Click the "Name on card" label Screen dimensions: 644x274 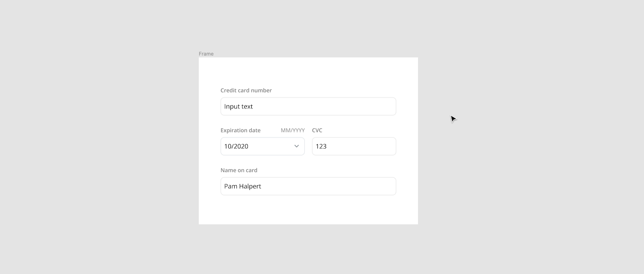[239, 170]
